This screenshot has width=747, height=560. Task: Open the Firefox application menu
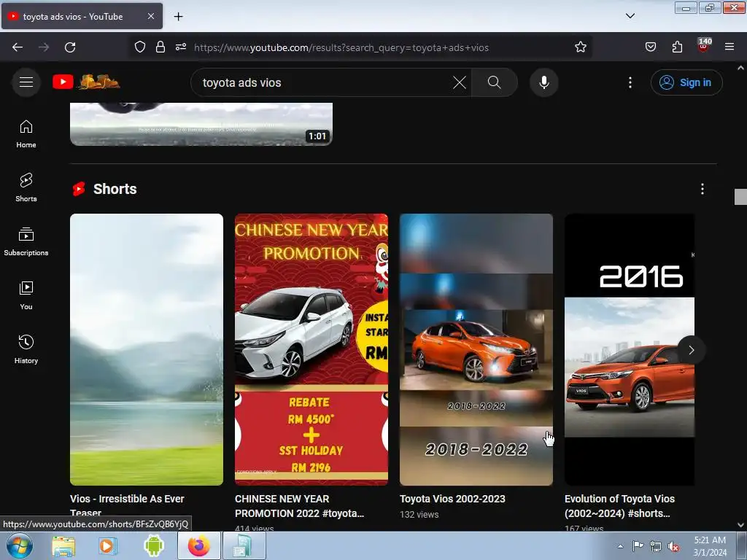(729, 47)
